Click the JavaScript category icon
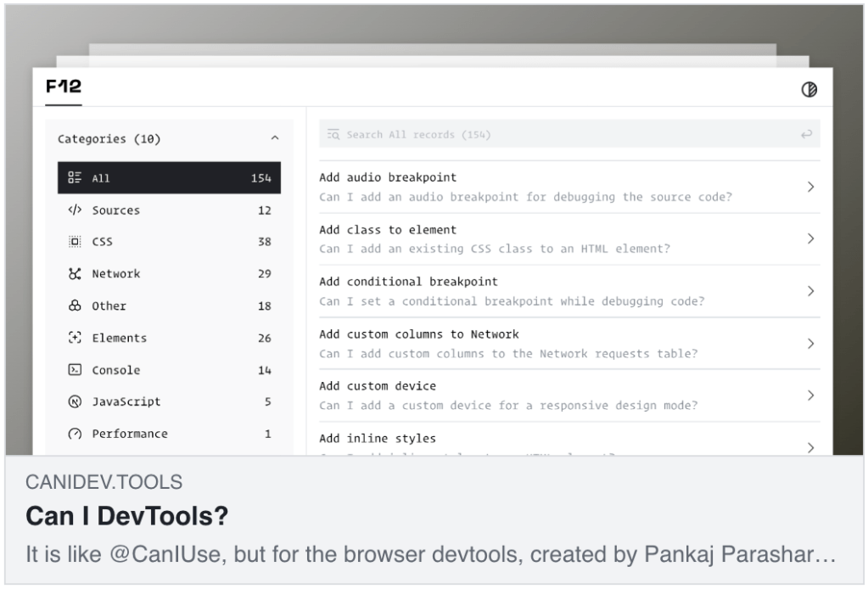 (75, 402)
